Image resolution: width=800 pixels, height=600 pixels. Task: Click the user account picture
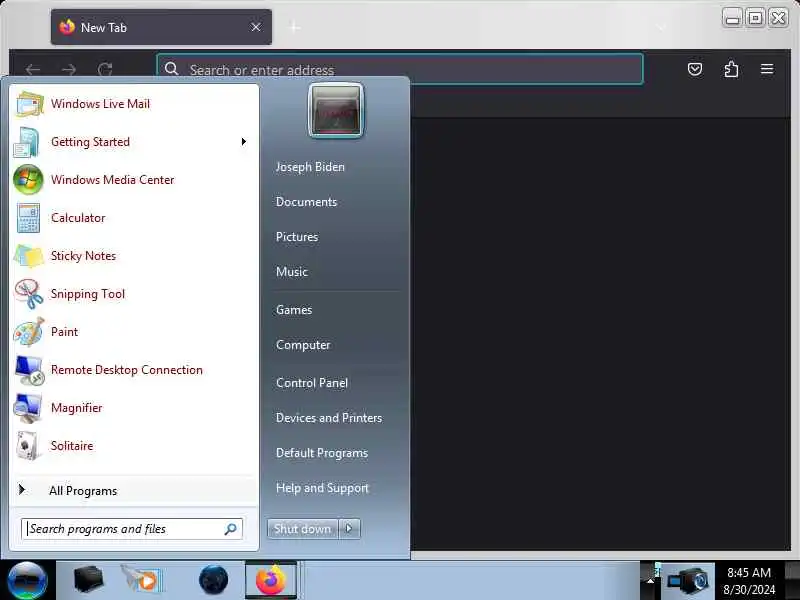click(336, 111)
